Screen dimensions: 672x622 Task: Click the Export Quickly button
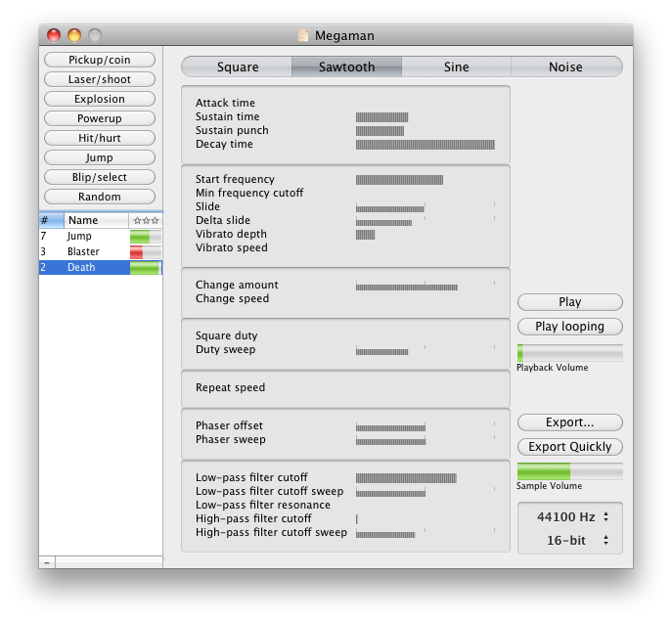point(569,447)
